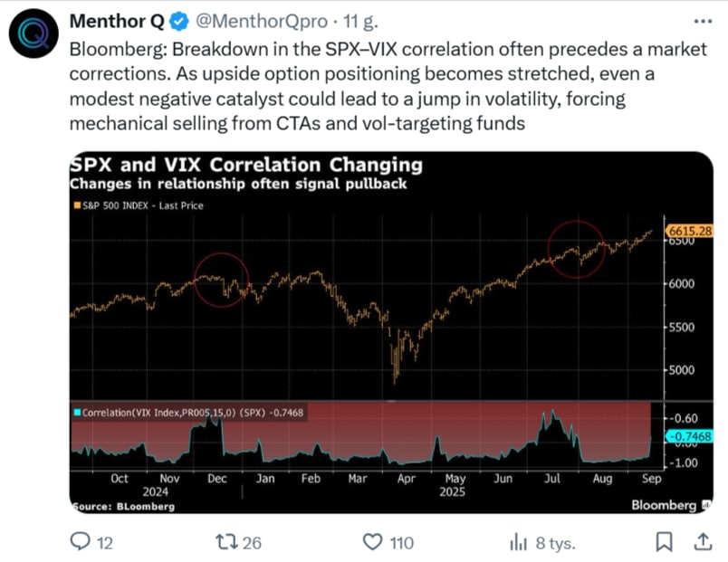Image resolution: width=728 pixels, height=562 pixels.
Task: Open the three-dot more options menu
Action: coord(703,20)
